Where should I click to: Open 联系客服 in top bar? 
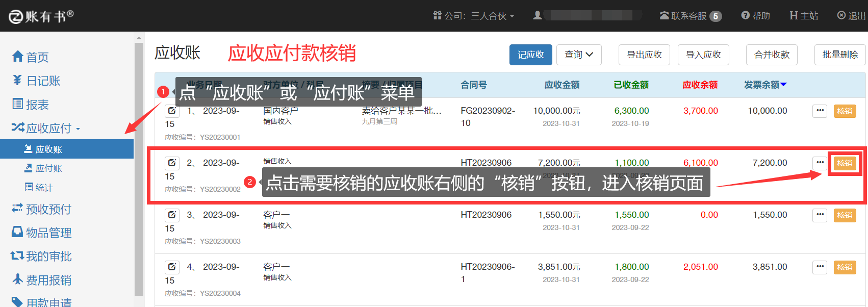[690, 16]
